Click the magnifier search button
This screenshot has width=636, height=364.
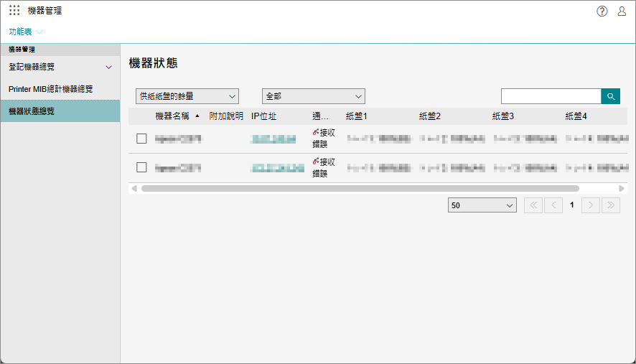click(610, 96)
